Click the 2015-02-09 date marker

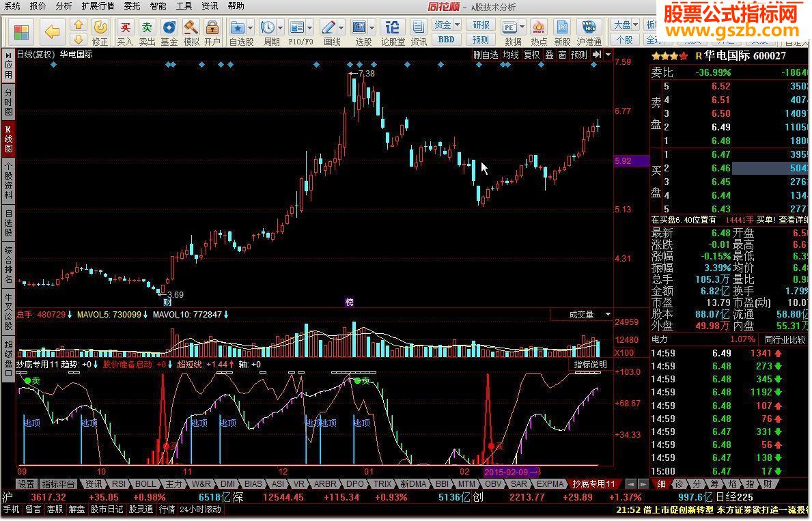(512, 472)
